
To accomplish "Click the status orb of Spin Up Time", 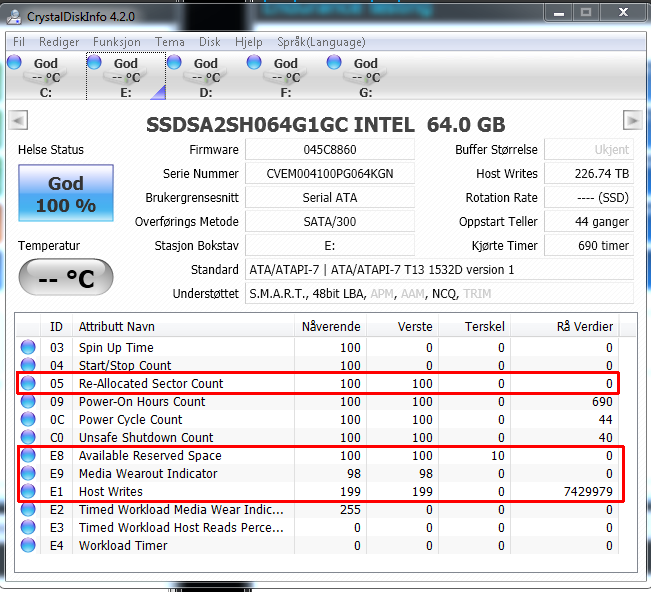I will pos(28,347).
